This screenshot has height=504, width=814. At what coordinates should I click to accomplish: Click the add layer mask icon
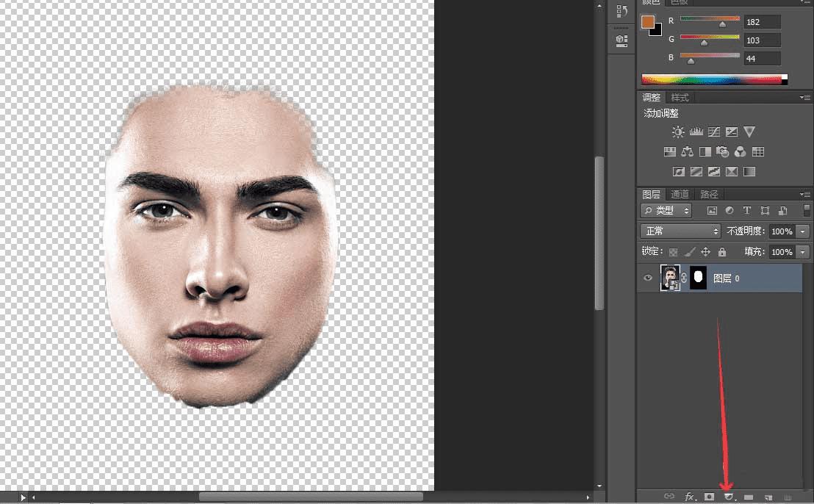click(x=709, y=497)
